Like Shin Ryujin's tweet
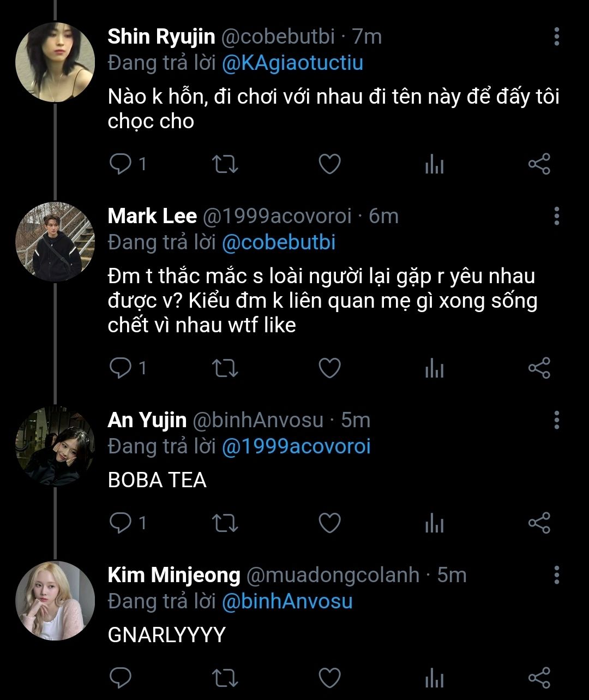 coord(329,164)
